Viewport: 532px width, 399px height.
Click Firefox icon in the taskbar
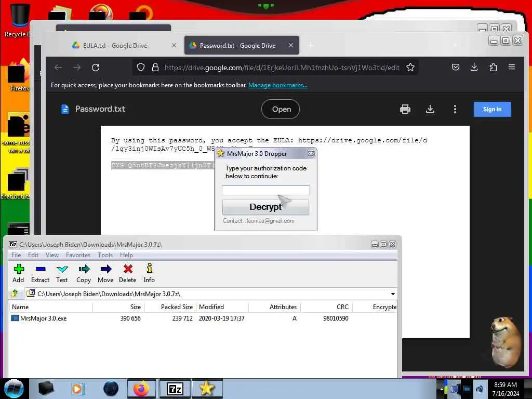pyautogui.click(x=141, y=389)
